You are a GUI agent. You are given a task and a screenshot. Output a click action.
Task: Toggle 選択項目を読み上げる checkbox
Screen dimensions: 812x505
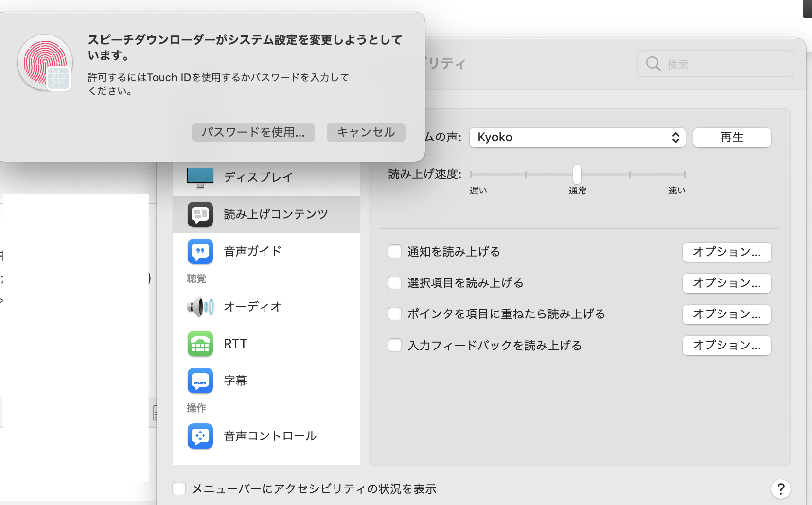[x=395, y=283]
